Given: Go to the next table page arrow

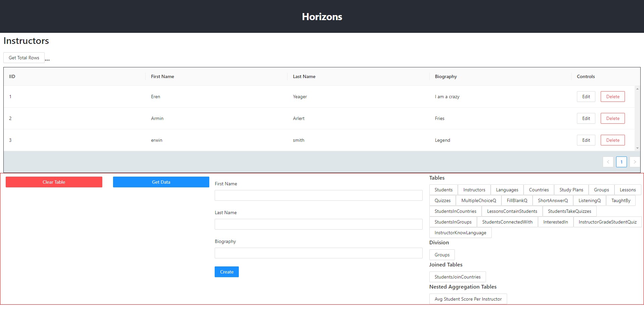Looking at the screenshot, I should click(635, 162).
